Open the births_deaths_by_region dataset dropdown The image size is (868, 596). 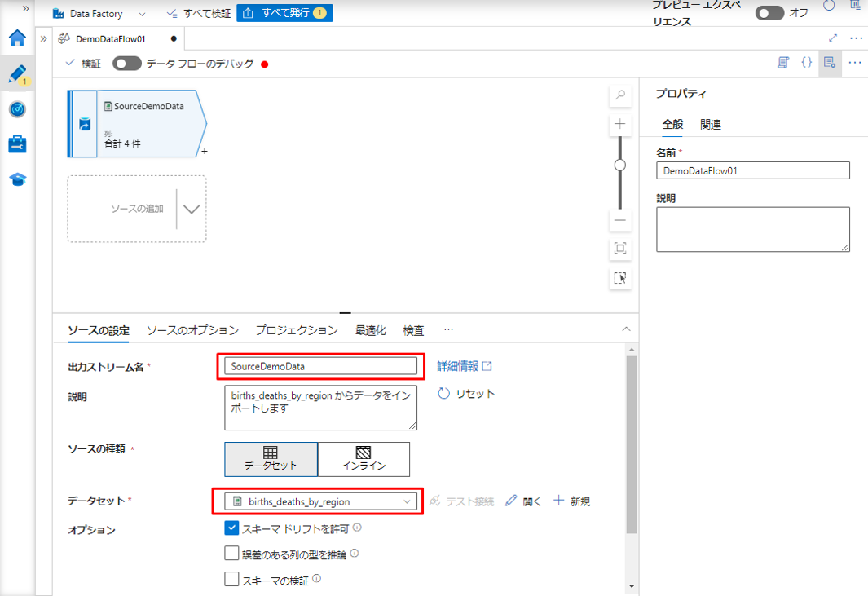coord(320,501)
